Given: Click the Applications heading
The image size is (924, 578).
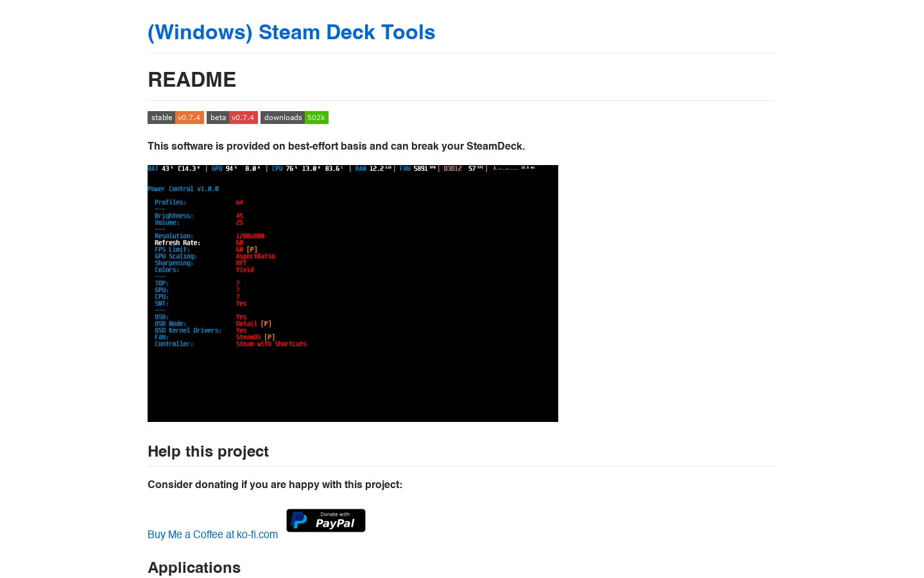Looking at the screenshot, I should pyautogui.click(x=194, y=568).
